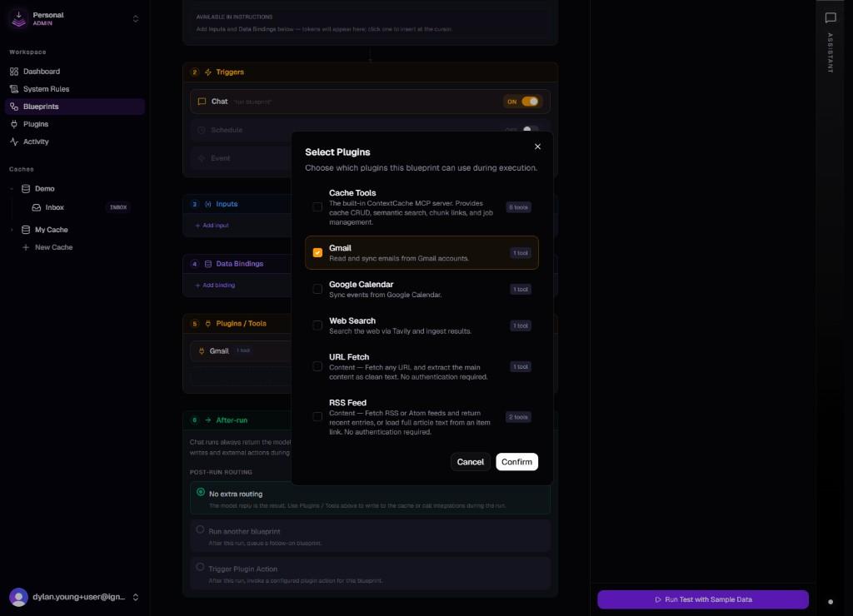Close the Select Plugins dialog

click(x=537, y=147)
